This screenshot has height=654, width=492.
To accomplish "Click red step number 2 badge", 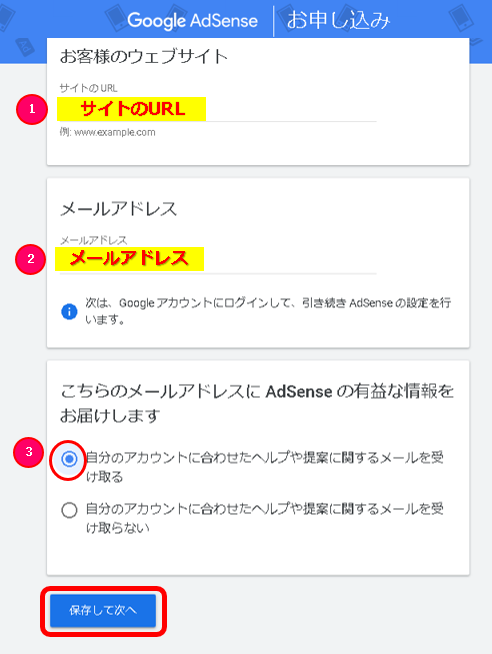I will click(31, 259).
